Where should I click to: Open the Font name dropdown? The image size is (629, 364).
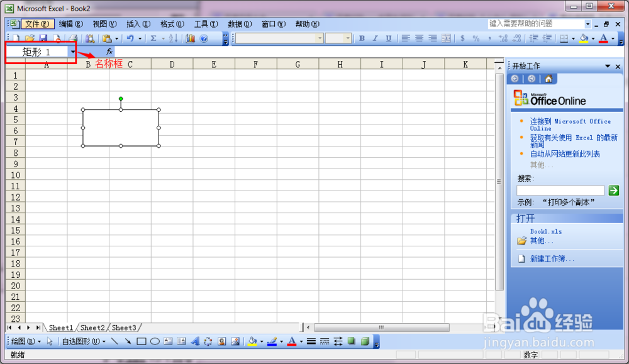pyautogui.click(x=320, y=38)
